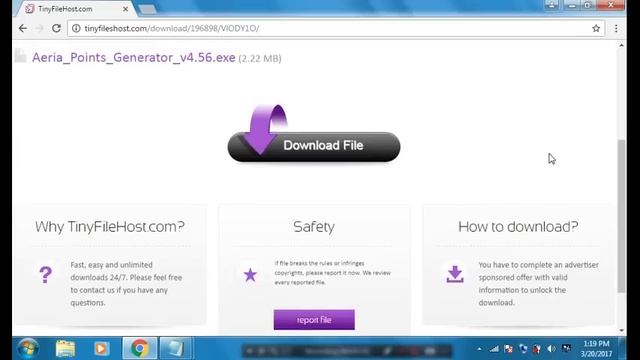Click the browser forward arrow

(x=40, y=28)
